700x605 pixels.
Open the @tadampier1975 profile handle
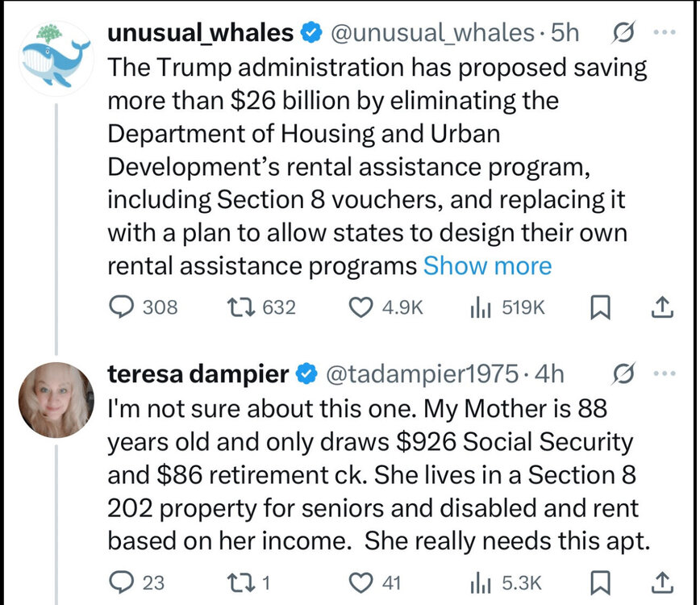click(x=421, y=374)
